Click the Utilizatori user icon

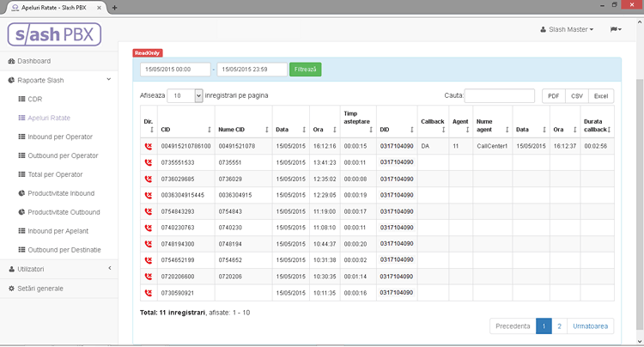click(11, 269)
